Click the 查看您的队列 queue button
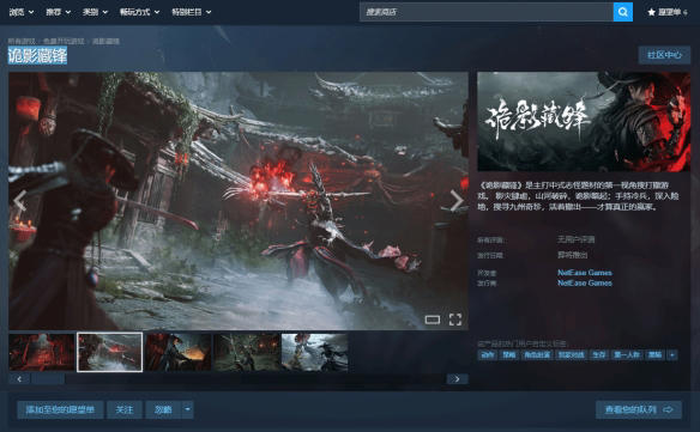 pos(638,409)
